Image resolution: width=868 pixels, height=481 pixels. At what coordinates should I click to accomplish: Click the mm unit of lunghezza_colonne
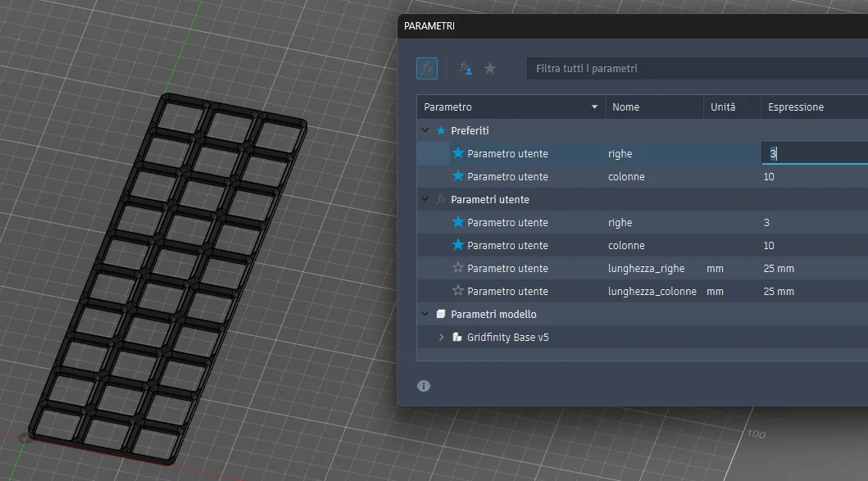click(x=716, y=291)
